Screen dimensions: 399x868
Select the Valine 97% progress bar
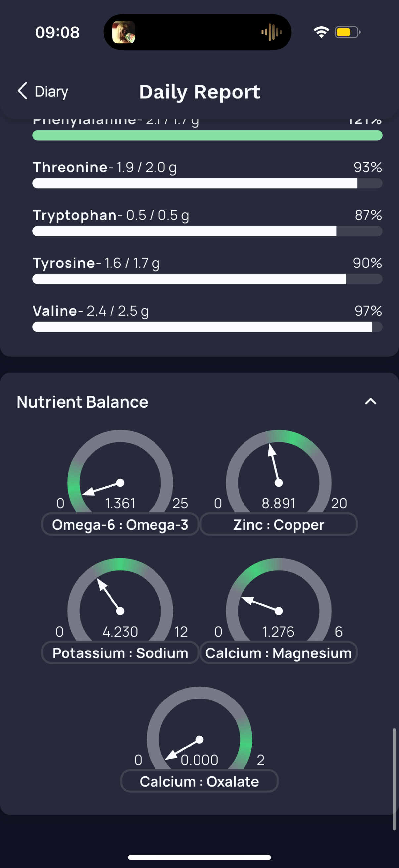pos(207,327)
